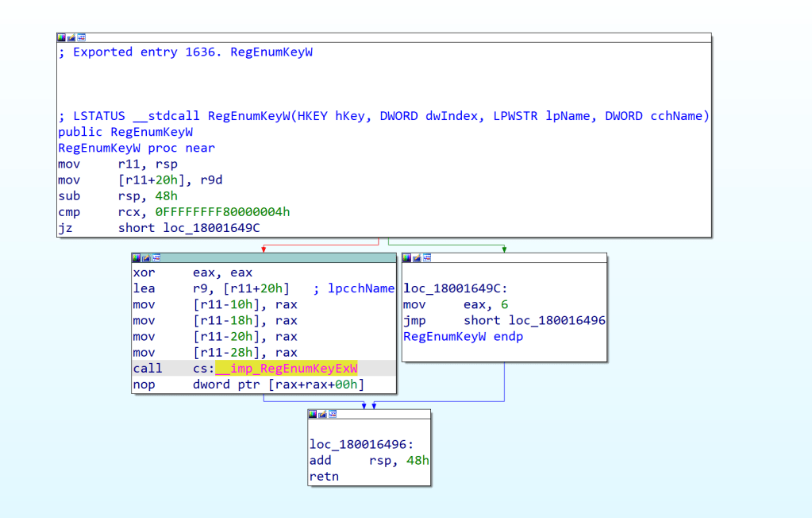The width and height of the screenshot is (812, 518).
Task: Click the color palette icon on the RegEnumKeyW entry node
Action: pyautogui.click(x=62, y=37)
